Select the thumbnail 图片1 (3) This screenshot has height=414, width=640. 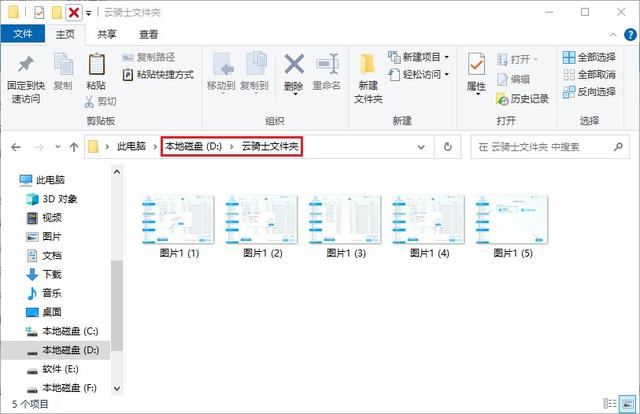point(346,227)
